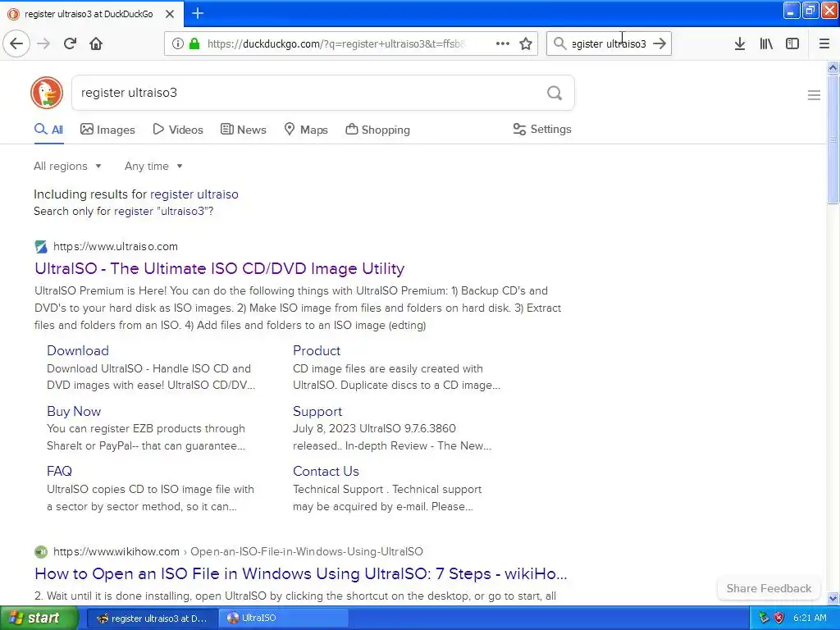Go forward to the next page

[43, 44]
